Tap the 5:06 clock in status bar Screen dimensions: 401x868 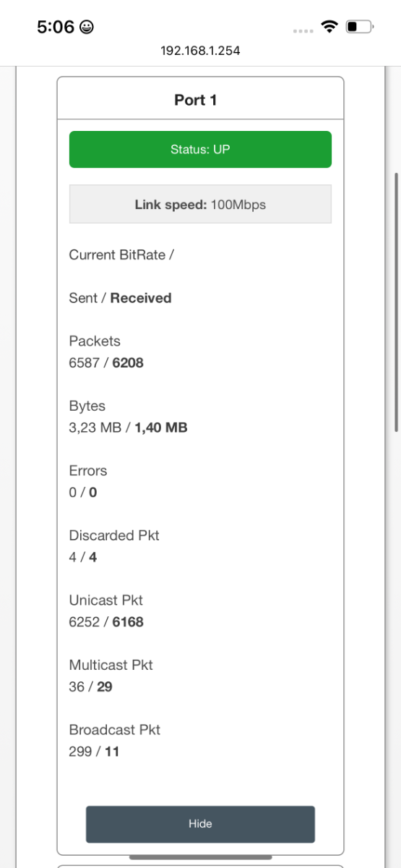coord(56,27)
